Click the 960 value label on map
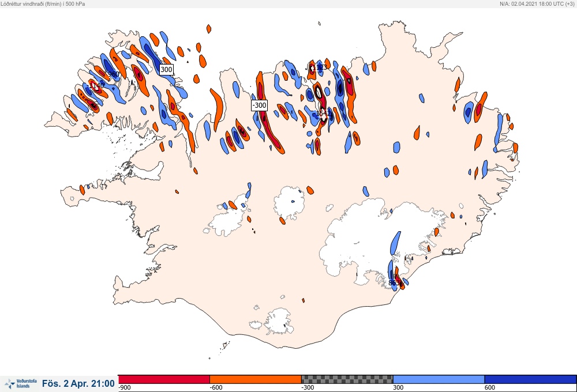The height and width of the screenshot is (392, 577). pyautogui.click(x=114, y=74)
